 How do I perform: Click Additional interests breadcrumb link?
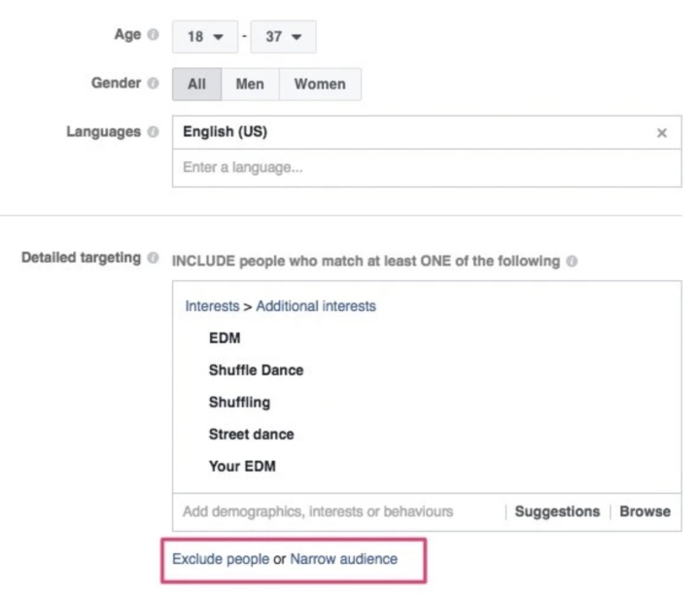click(316, 306)
